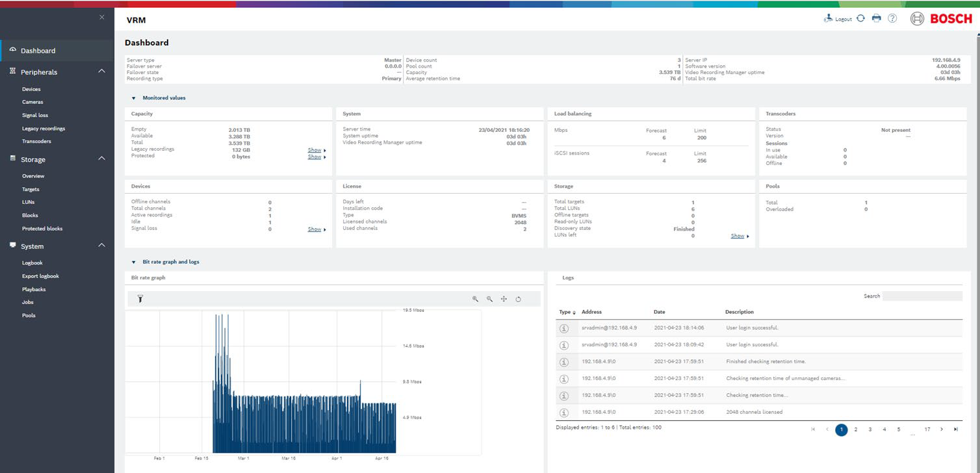The image size is (980, 473).
Task: Select current logs page 1
Action: [842, 429]
